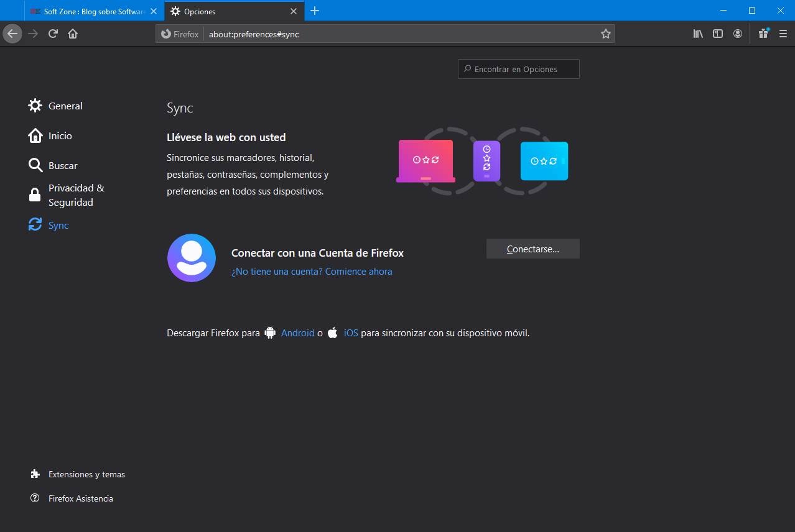The width and height of the screenshot is (795, 532).
Task: Focus the Encontrar en Opciones search field
Action: [x=519, y=69]
